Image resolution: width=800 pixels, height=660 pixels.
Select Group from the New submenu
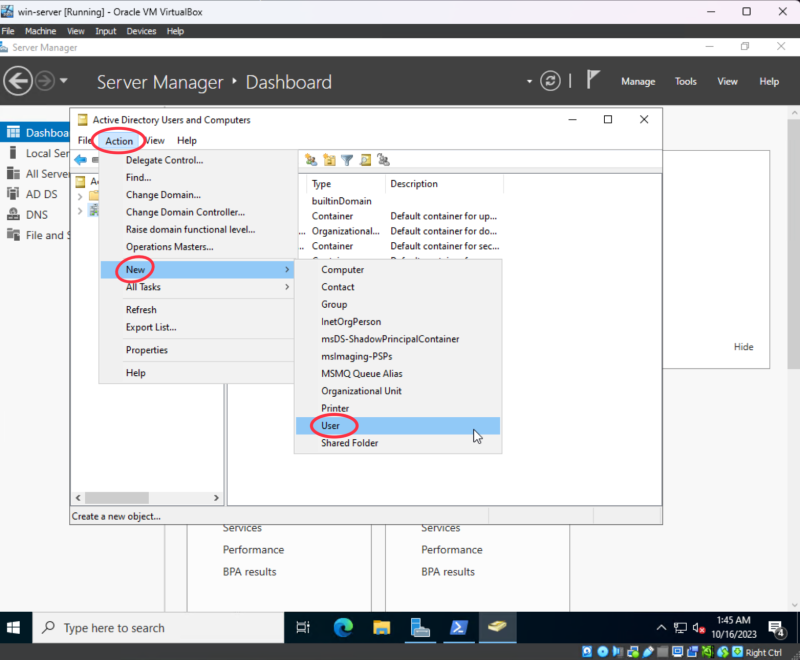(x=334, y=304)
